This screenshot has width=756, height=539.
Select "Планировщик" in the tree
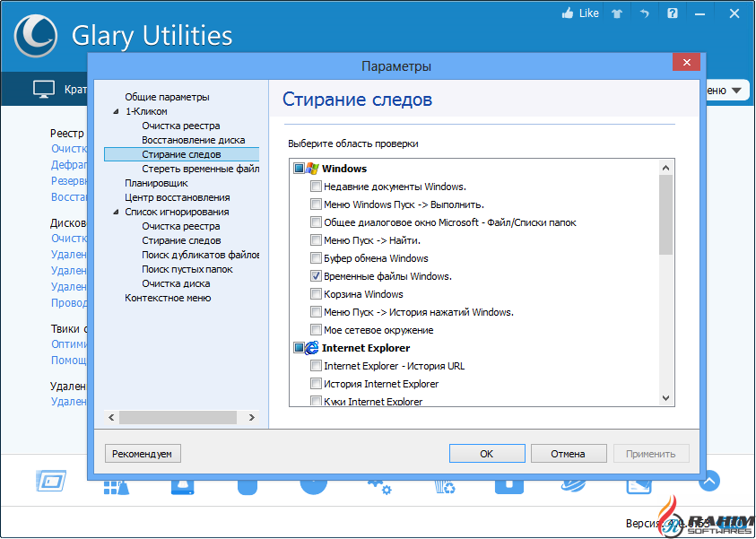[x=156, y=183]
